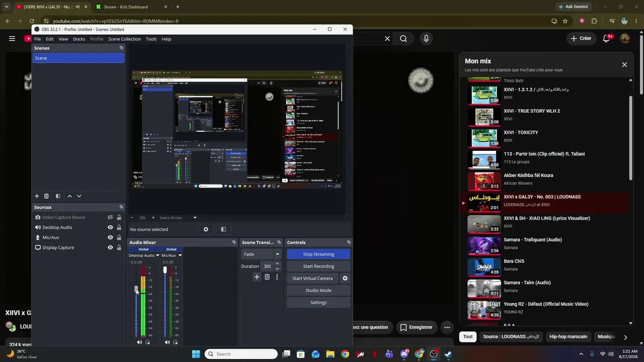Toggle lock on Mic/Aux source

coord(119,237)
